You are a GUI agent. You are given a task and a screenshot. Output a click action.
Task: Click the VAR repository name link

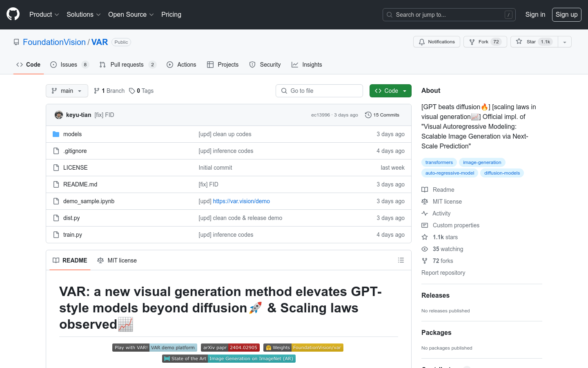coord(100,42)
